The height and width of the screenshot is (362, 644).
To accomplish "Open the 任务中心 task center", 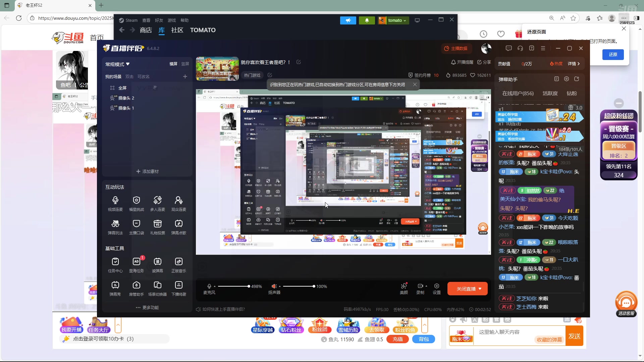I will [115, 265].
